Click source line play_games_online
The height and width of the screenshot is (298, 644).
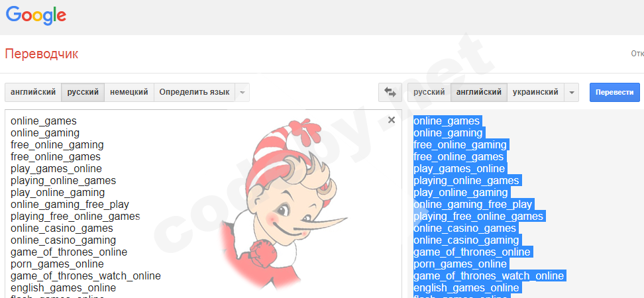(56, 169)
